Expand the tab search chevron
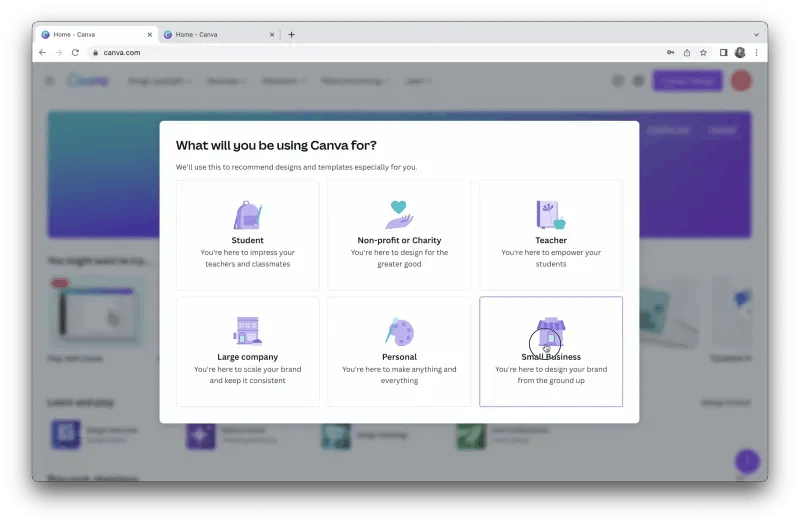Screen dimensions: 800x524 click(757, 35)
